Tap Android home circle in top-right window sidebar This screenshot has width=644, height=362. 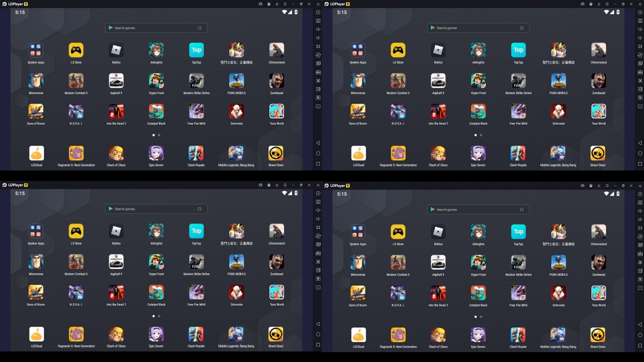click(640, 153)
